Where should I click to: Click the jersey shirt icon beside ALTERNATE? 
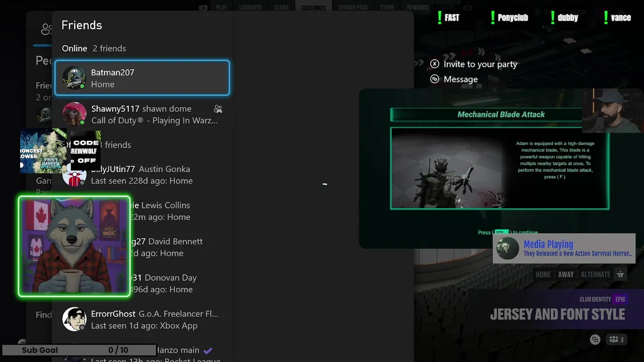(620, 275)
